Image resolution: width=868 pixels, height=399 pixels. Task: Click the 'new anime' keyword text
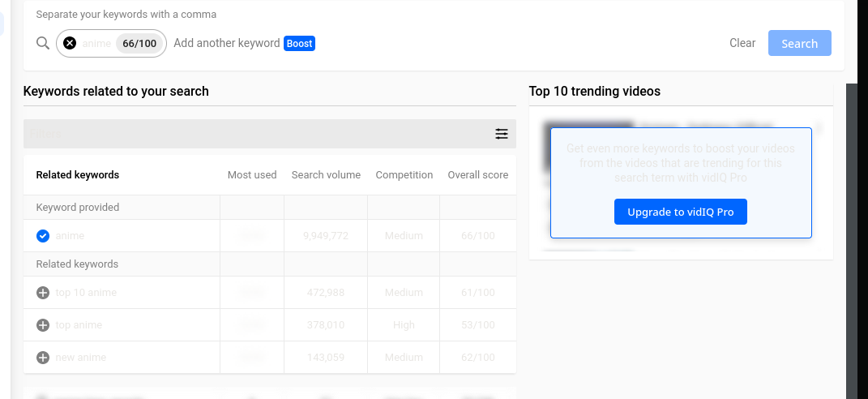pos(81,358)
